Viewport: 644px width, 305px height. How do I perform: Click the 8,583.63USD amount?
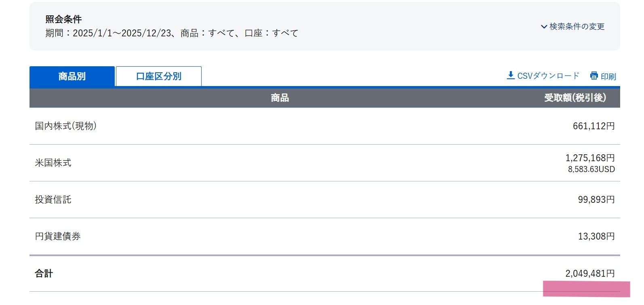click(591, 169)
